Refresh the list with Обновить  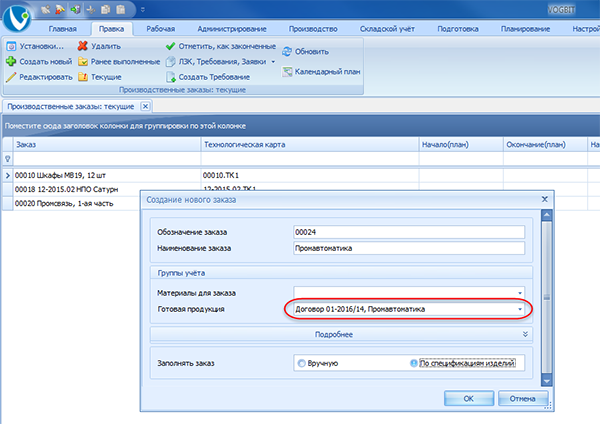point(288,51)
